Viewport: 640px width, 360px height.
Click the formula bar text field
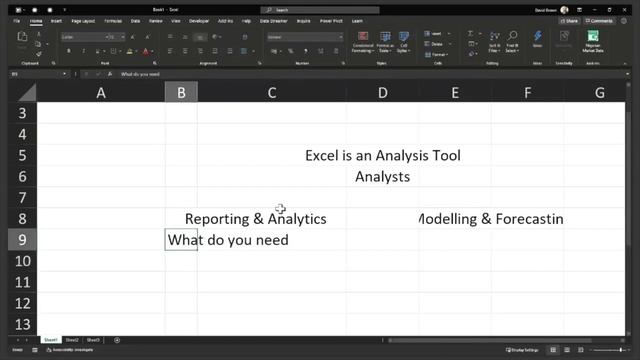coord(371,74)
